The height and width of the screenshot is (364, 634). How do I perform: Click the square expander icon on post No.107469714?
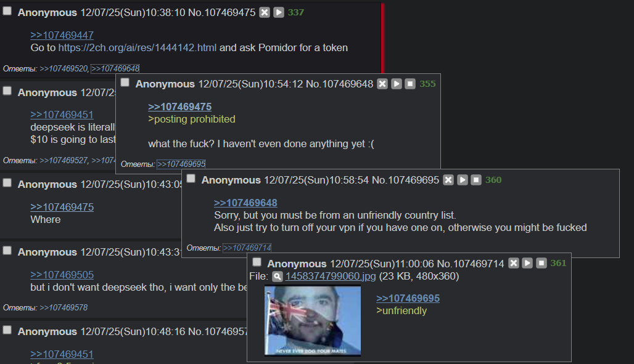(x=541, y=264)
